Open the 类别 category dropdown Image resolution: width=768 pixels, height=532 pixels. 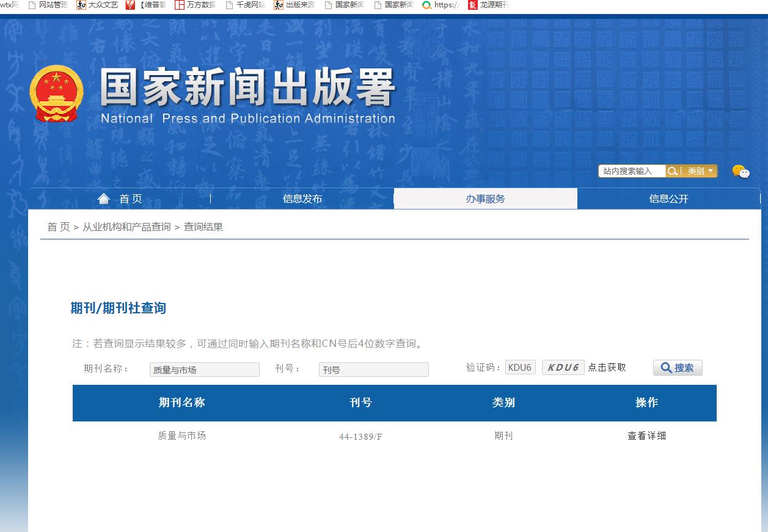pos(700,171)
